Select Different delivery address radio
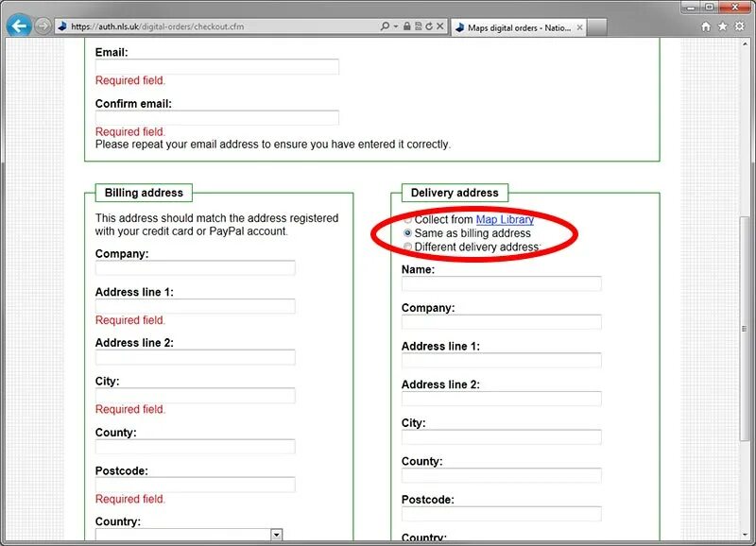 [408, 247]
